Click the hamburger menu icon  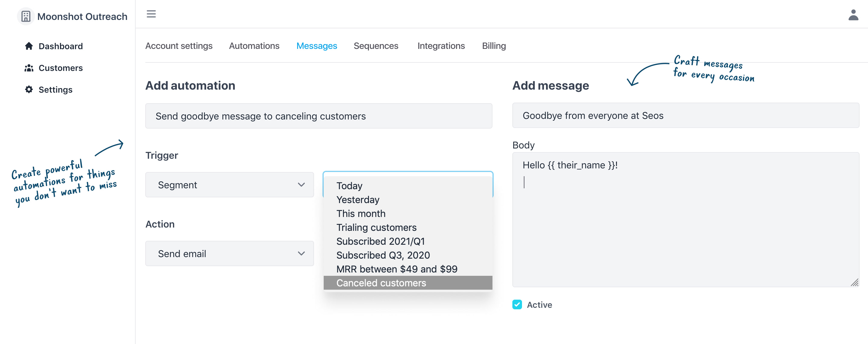151,14
